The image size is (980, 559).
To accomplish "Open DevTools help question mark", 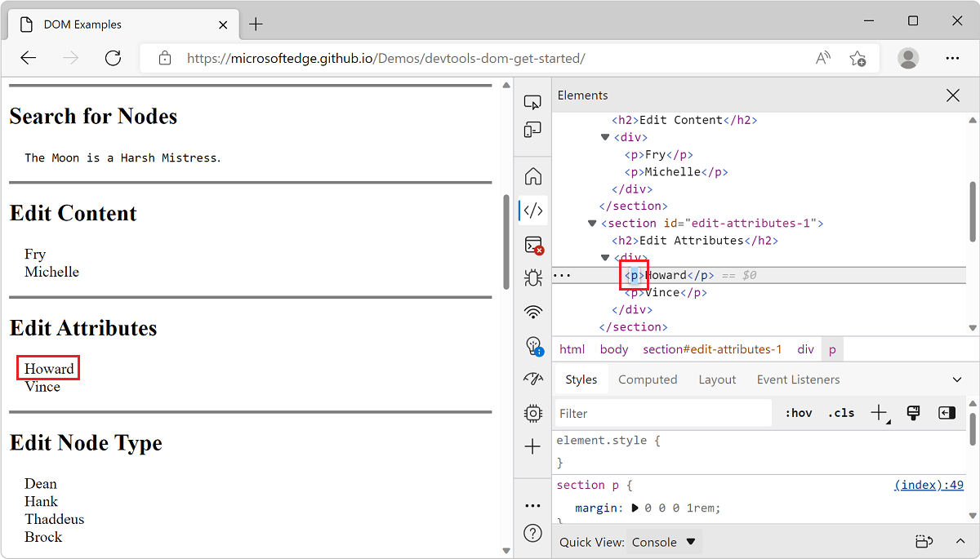I will click(x=532, y=533).
